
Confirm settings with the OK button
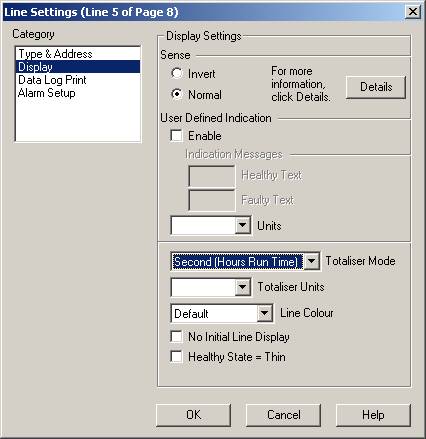193,415
